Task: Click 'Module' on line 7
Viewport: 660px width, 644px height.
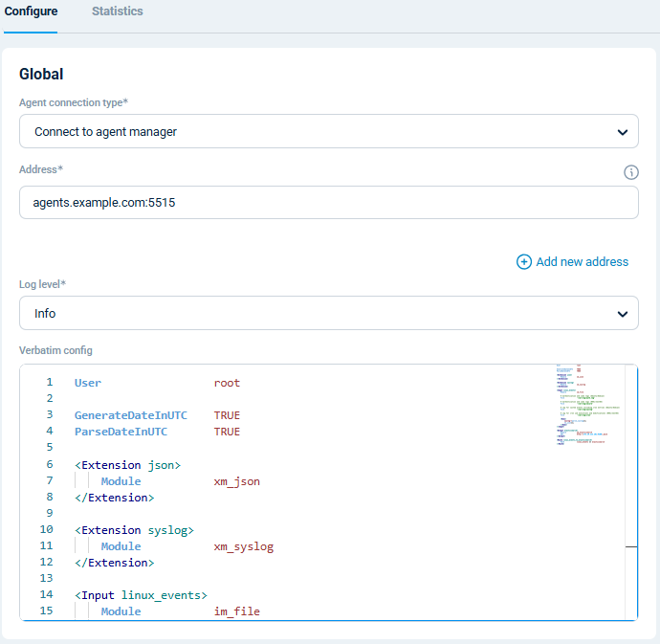Action: pos(121,481)
